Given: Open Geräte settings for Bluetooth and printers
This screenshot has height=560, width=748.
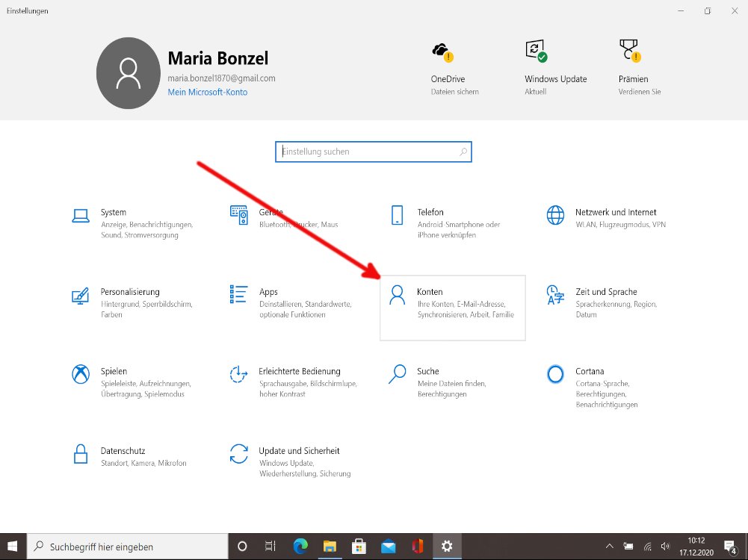Looking at the screenshot, I should coord(271,213).
